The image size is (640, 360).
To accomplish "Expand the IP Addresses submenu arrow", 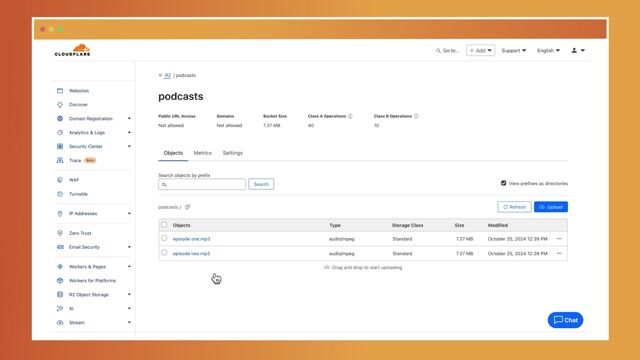I will click(129, 213).
